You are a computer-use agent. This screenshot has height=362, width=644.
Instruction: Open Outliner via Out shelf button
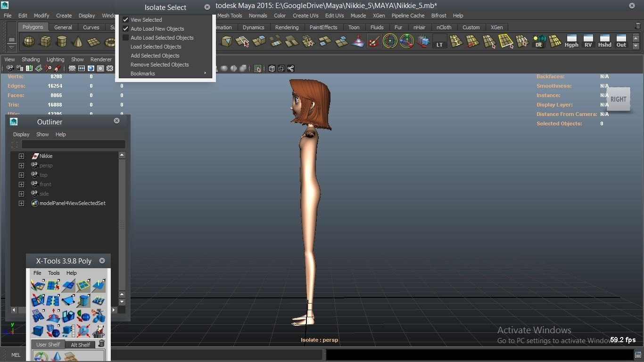(x=621, y=41)
